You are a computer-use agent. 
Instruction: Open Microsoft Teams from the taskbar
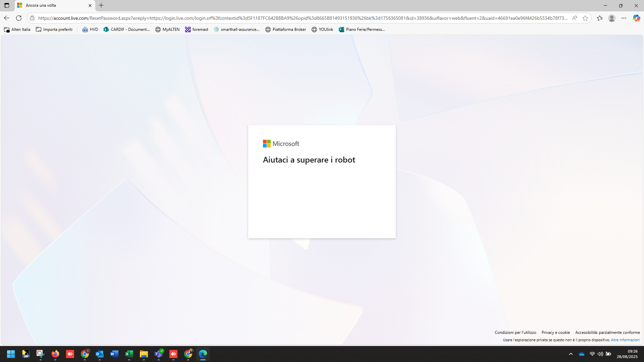pos(159,354)
